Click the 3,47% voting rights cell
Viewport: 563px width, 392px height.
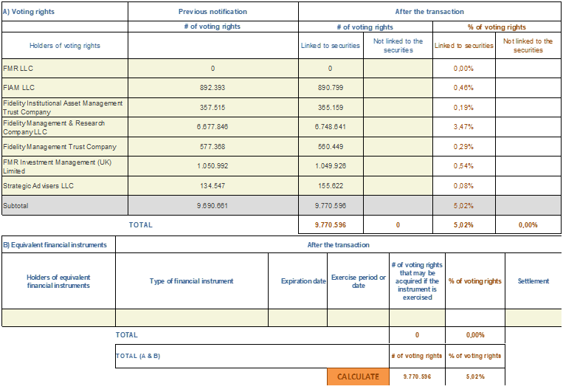[x=463, y=127]
